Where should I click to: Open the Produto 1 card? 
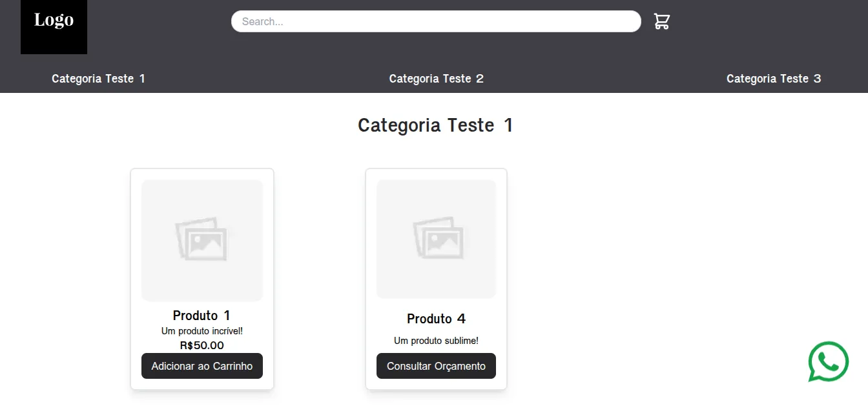(201, 279)
